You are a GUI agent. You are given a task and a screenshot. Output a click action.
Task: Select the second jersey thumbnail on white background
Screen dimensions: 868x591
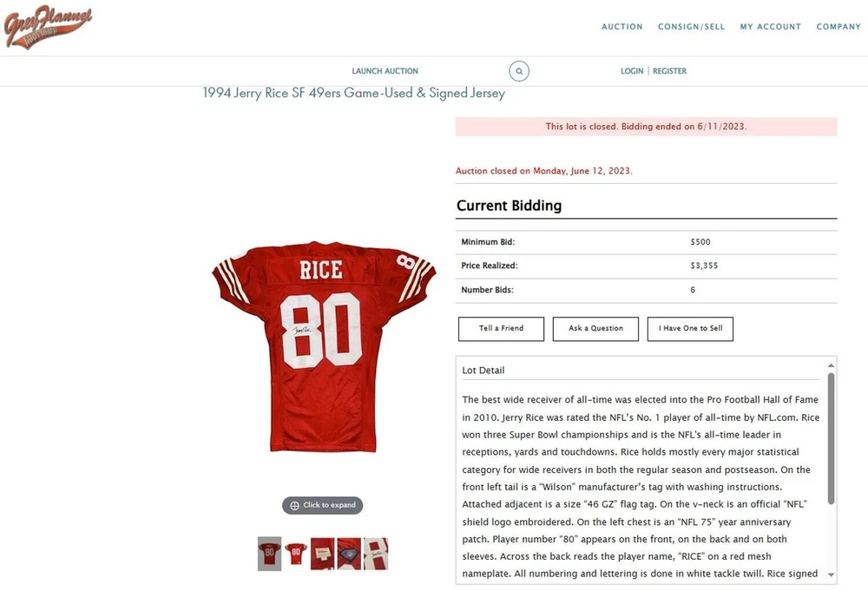(296, 554)
